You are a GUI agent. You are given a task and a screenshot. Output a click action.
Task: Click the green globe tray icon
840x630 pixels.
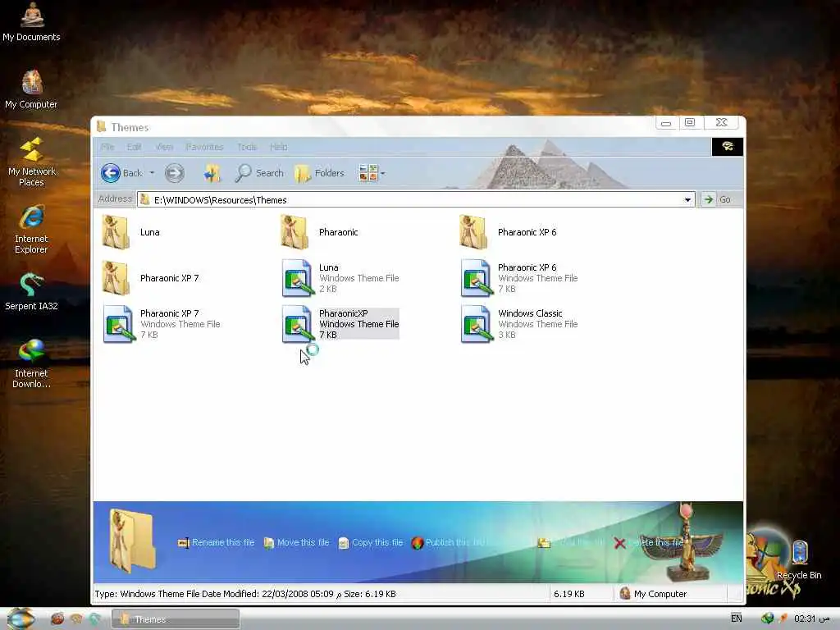tap(767, 619)
